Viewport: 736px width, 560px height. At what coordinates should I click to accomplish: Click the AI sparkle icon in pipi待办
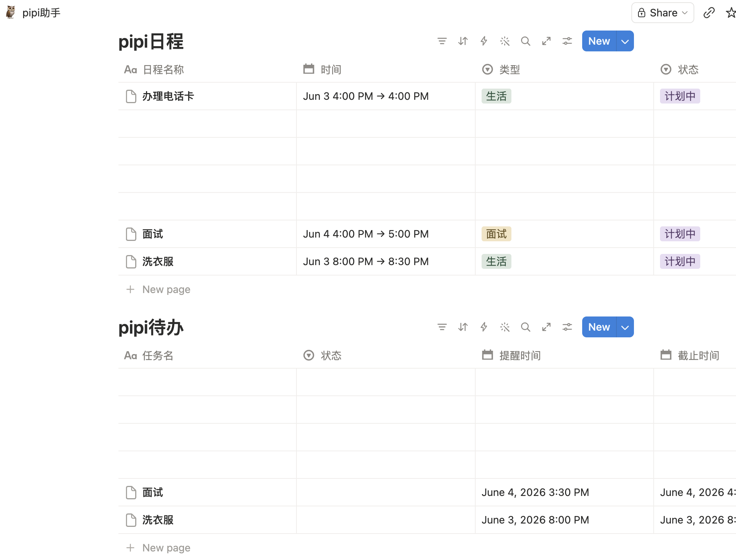pos(505,327)
